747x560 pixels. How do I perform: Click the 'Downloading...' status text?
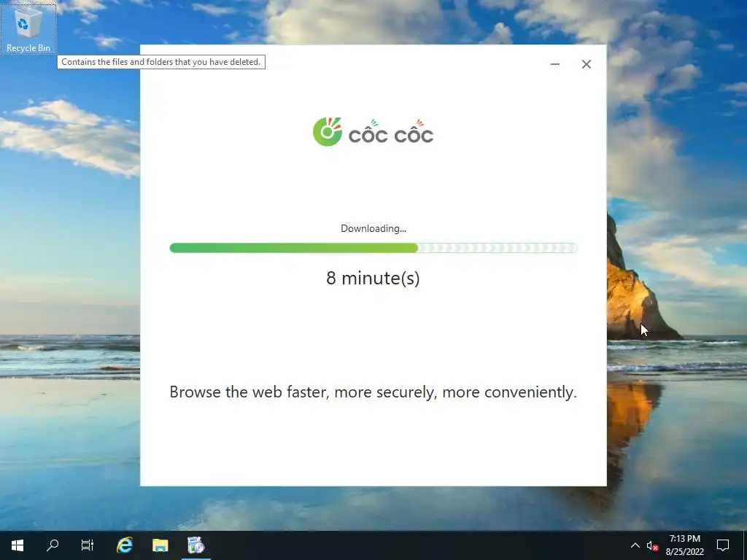coord(373,228)
